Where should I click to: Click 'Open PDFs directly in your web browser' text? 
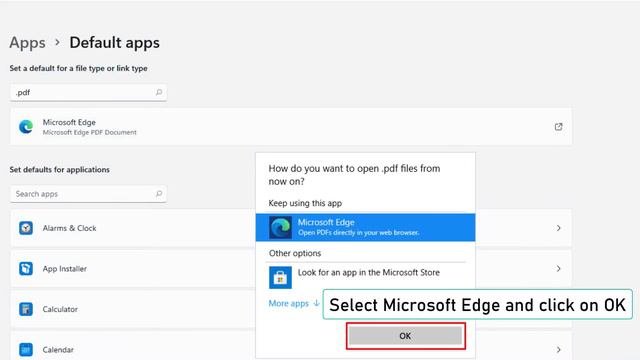[358, 233]
